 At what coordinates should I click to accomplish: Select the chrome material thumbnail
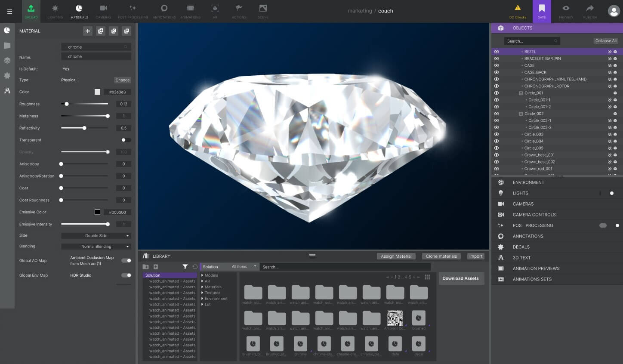click(x=300, y=344)
